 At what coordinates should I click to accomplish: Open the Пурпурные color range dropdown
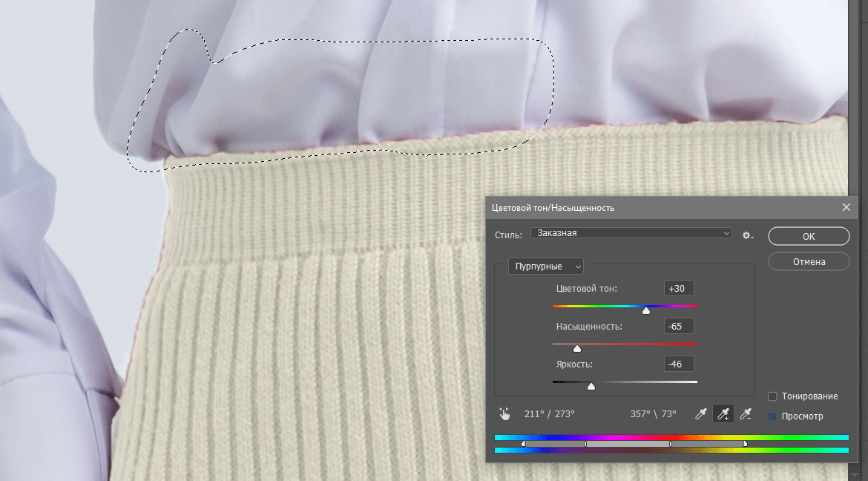coord(546,266)
